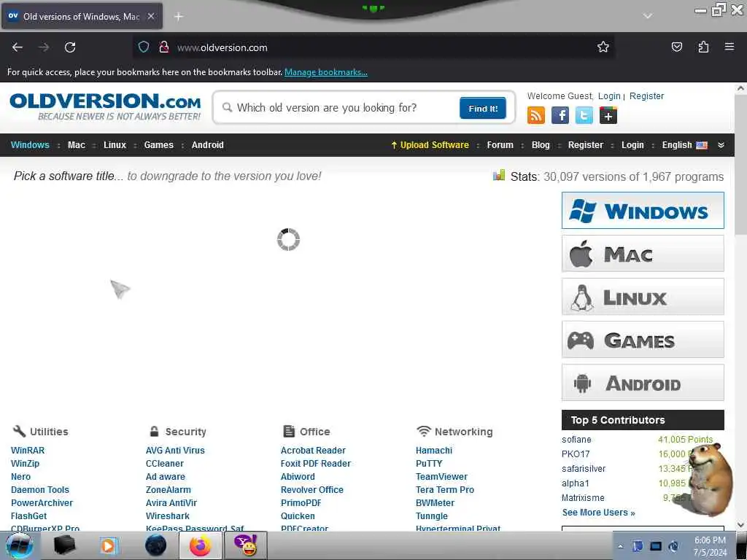Viewport: 747px width, 560px height.
Task: Open Daemon Tools under Utilities
Action: coord(40,489)
